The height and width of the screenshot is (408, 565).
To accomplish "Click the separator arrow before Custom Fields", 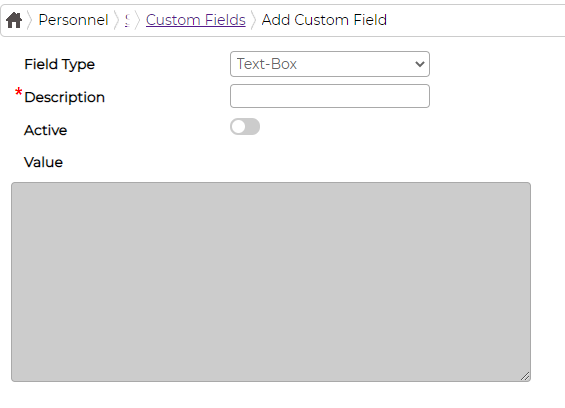I will tap(137, 20).
